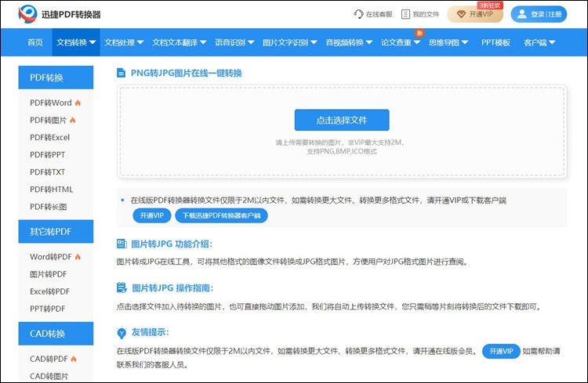The width and height of the screenshot is (588, 383).
Task: Open the 我的文件 document icon
Action: [405, 14]
